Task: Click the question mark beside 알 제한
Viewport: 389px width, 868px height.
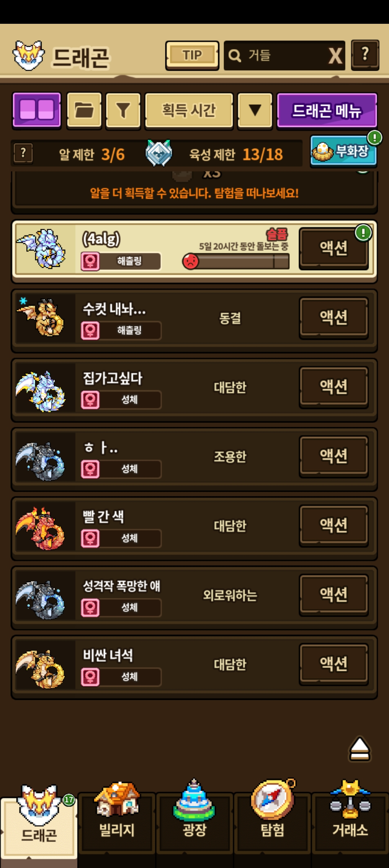Action: pos(23,153)
